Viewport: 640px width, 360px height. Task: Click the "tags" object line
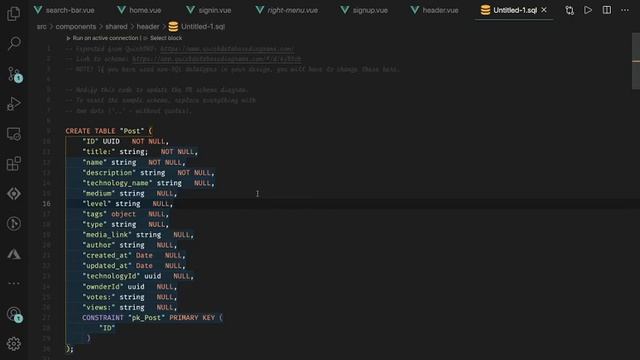pos(125,214)
